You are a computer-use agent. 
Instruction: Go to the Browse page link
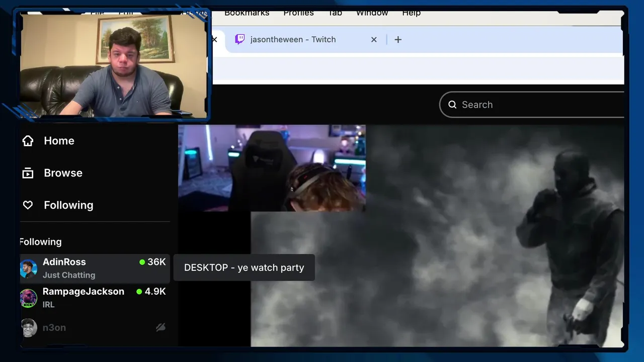click(63, 173)
